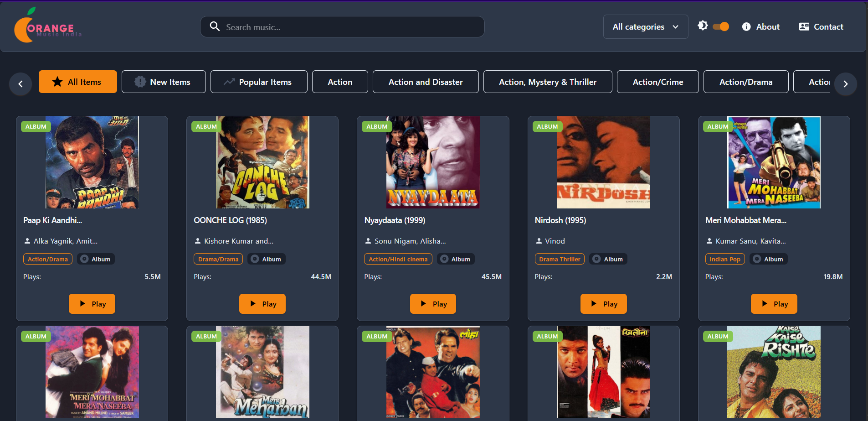Select the Action/Crime category tab
This screenshot has height=421, width=868.
click(657, 82)
